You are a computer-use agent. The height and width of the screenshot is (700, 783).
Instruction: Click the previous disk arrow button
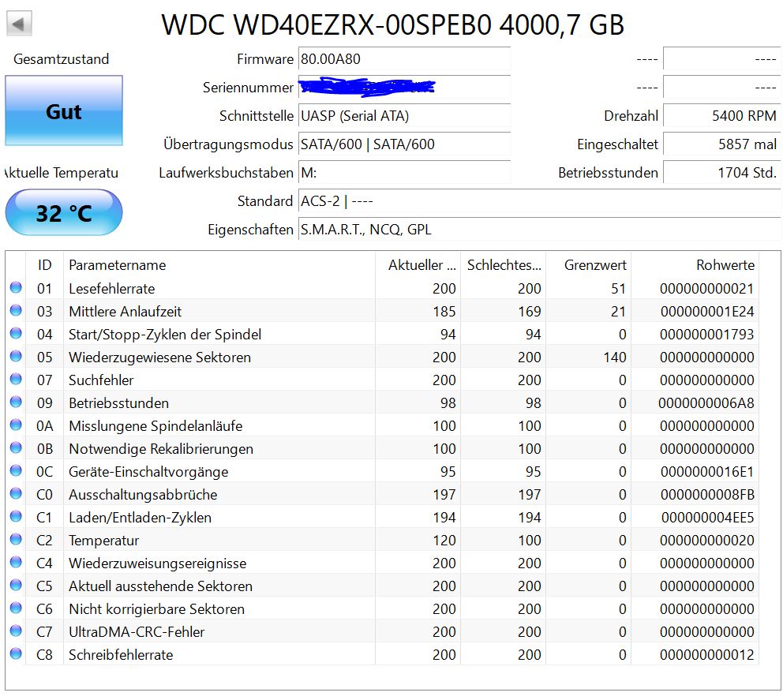pos(19,24)
